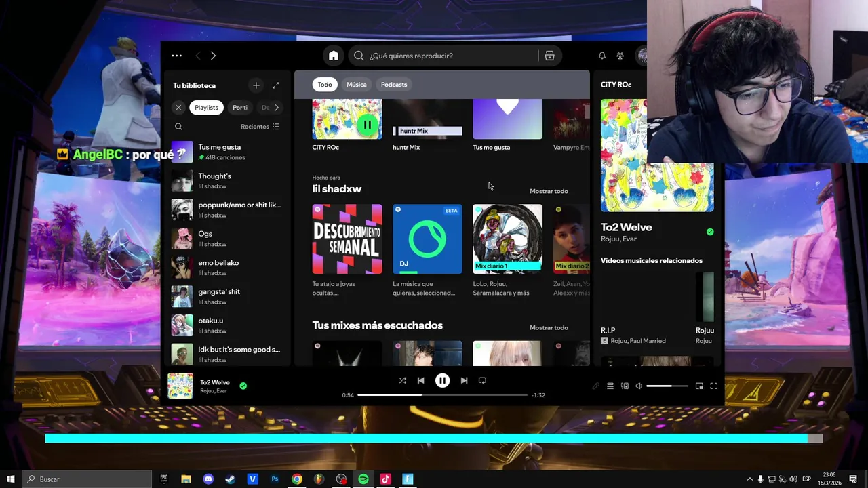Open Mix diario 1 card

point(507,250)
